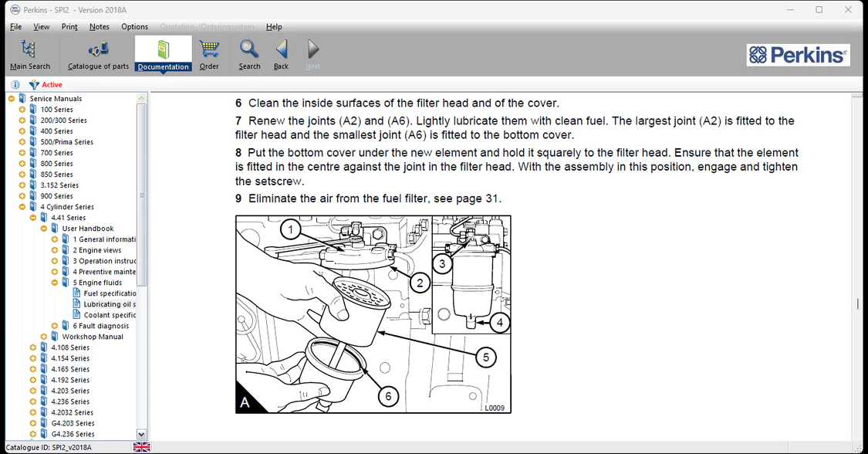
Task: Select the Documentation book icon
Action: coord(163,54)
